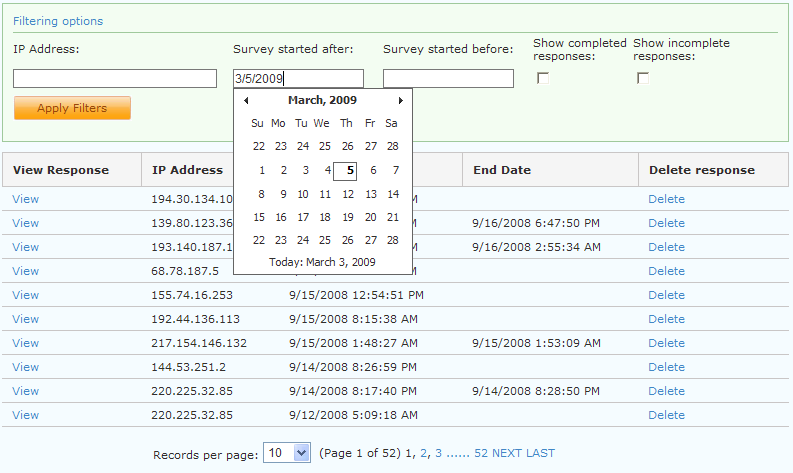
Task: Focus the Survey started before field
Action: tap(448, 79)
